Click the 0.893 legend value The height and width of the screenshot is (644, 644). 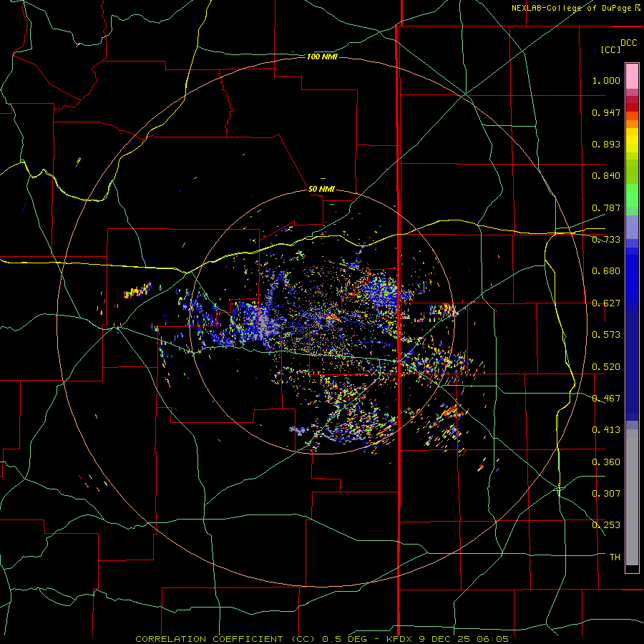coord(606,144)
